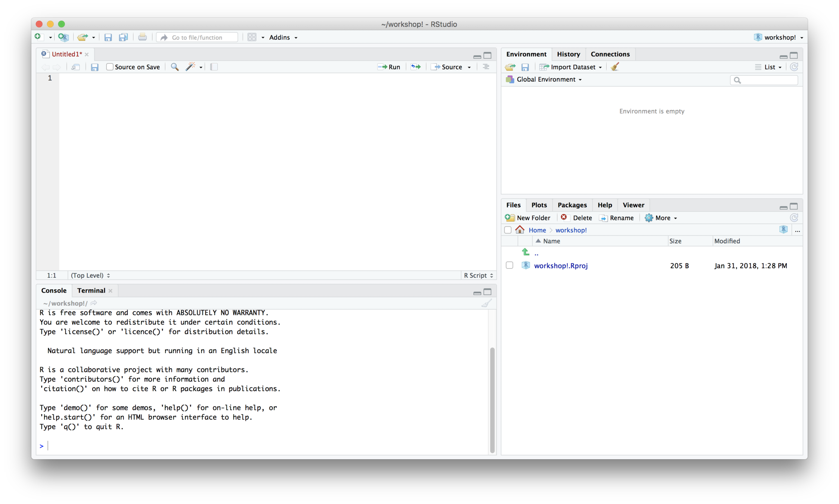This screenshot has height=504, width=839.
Task: Open the workshop!.Rproj file link
Action: click(x=560, y=265)
